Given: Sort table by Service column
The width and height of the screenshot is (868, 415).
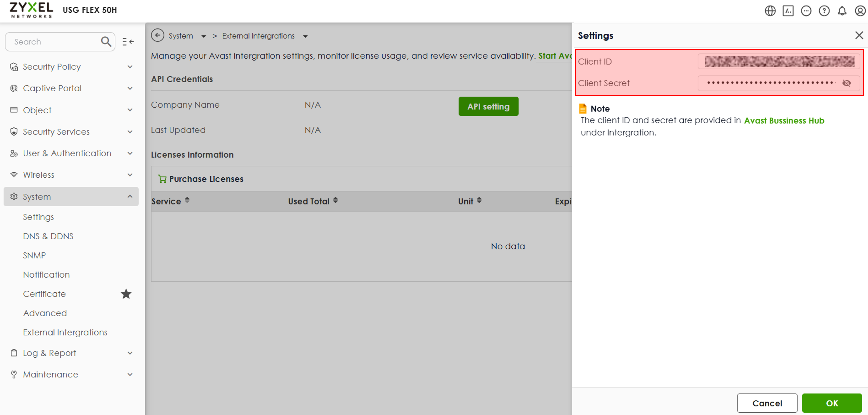Looking at the screenshot, I should (x=187, y=200).
